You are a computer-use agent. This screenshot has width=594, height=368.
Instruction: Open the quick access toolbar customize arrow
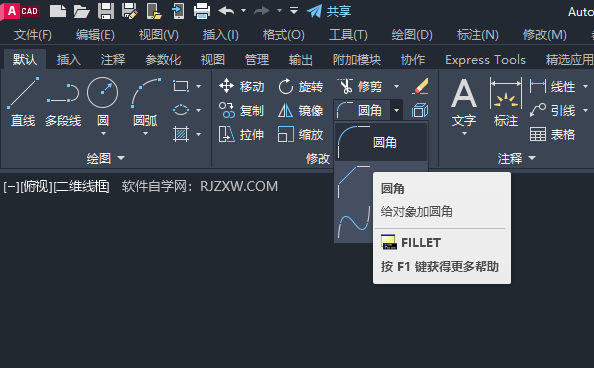tap(294, 11)
